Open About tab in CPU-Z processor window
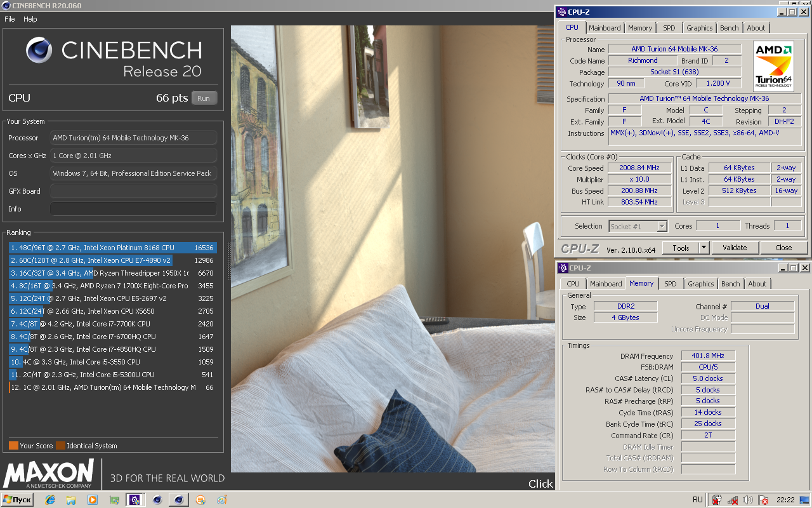This screenshot has width=812, height=508. tap(756, 28)
